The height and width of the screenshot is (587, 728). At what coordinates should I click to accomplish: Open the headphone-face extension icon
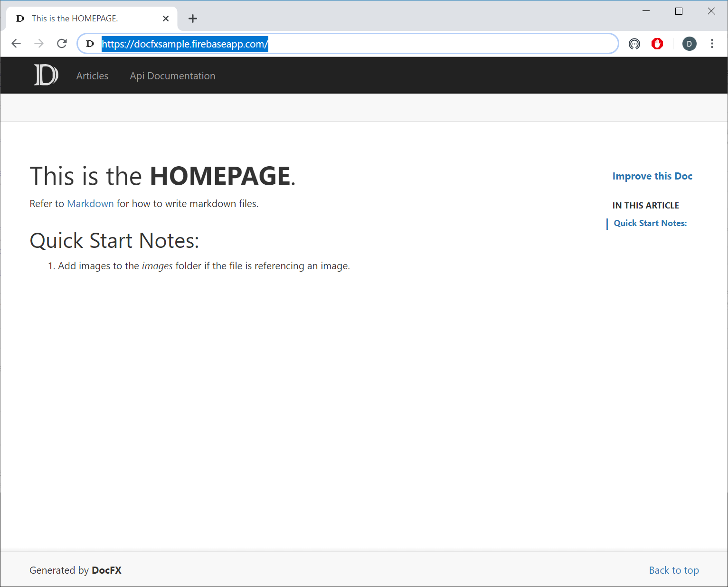pos(634,44)
